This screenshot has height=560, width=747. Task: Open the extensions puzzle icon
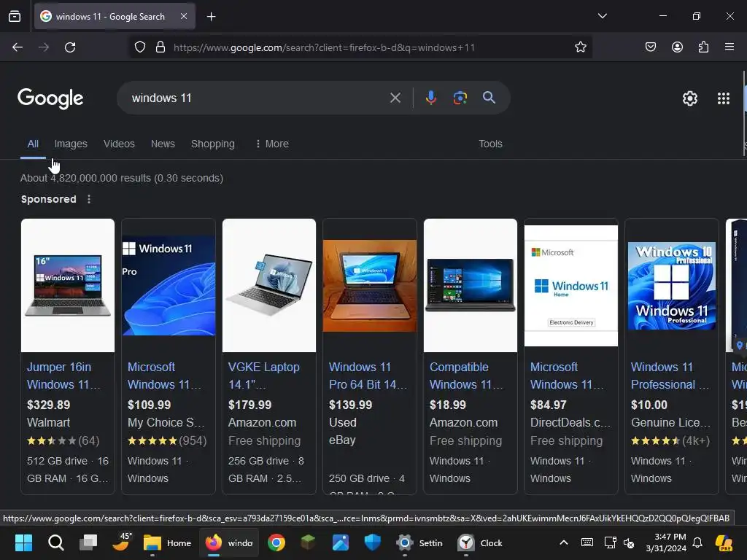[703, 47]
